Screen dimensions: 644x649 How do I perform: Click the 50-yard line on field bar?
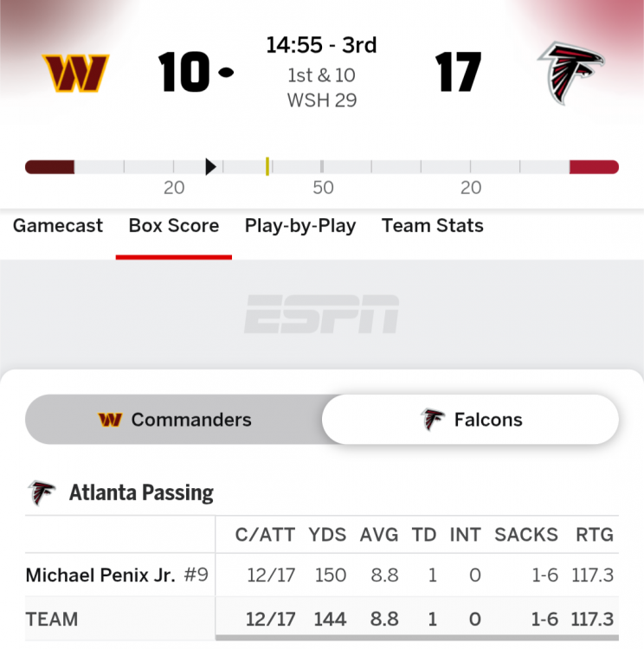[x=322, y=167]
